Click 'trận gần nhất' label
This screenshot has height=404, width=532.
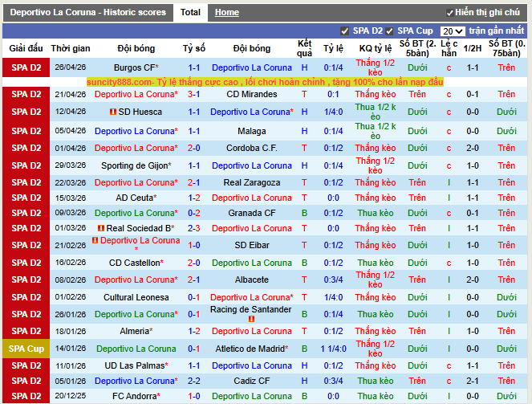(497, 31)
